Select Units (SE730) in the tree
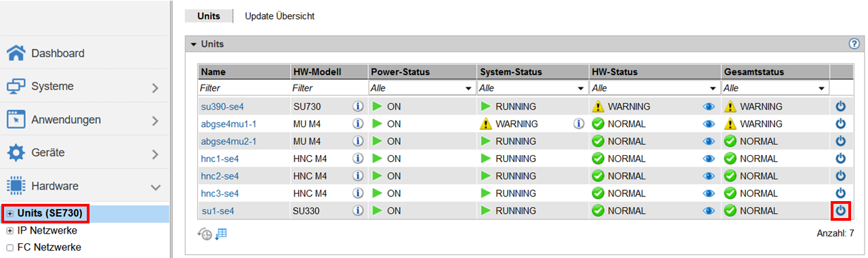 [50, 213]
